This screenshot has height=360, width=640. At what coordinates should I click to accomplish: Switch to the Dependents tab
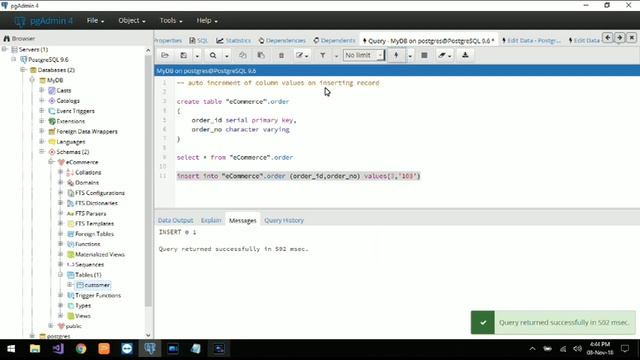click(334, 40)
